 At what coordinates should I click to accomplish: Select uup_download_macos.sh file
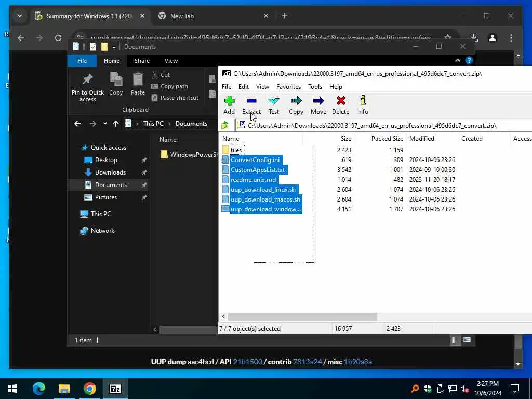(265, 199)
